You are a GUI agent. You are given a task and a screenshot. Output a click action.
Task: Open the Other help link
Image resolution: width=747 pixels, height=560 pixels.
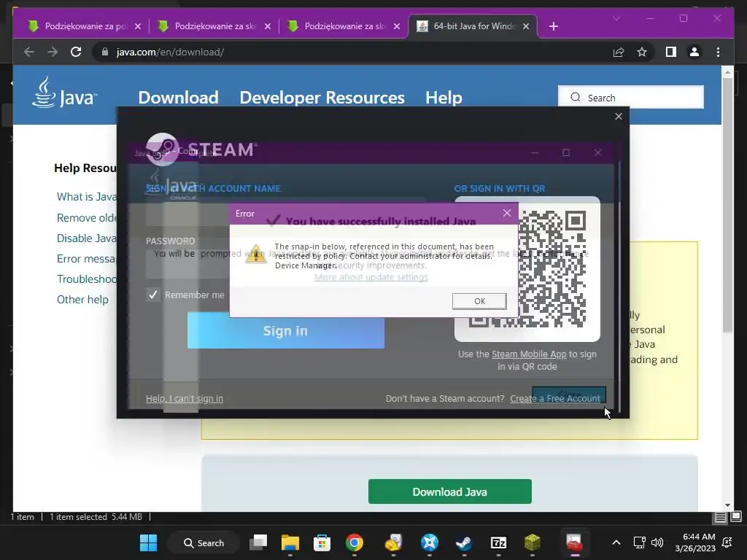pos(82,300)
